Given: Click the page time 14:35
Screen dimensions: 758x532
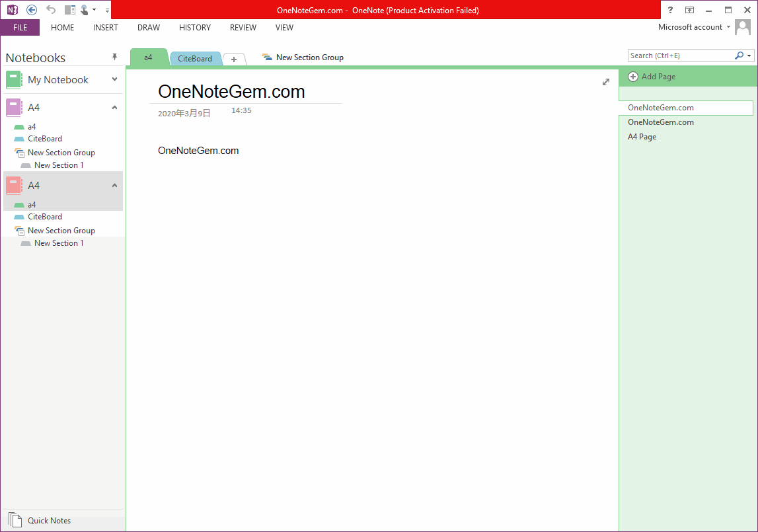Looking at the screenshot, I should coord(241,110).
